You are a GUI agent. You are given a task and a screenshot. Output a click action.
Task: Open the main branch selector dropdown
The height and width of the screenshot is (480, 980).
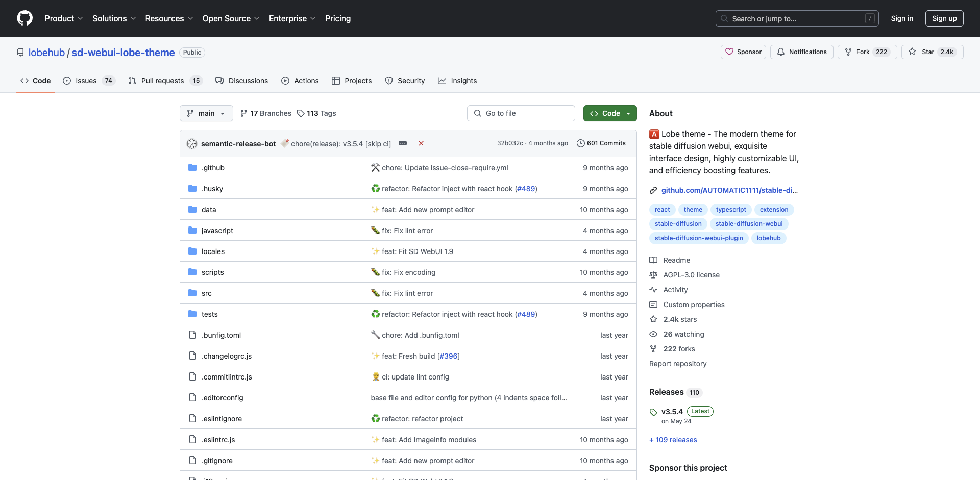pyautogui.click(x=206, y=113)
